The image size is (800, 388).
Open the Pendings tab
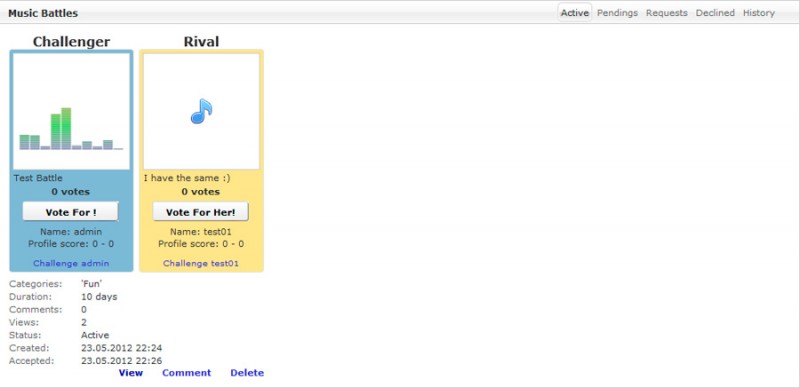(x=617, y=13)
